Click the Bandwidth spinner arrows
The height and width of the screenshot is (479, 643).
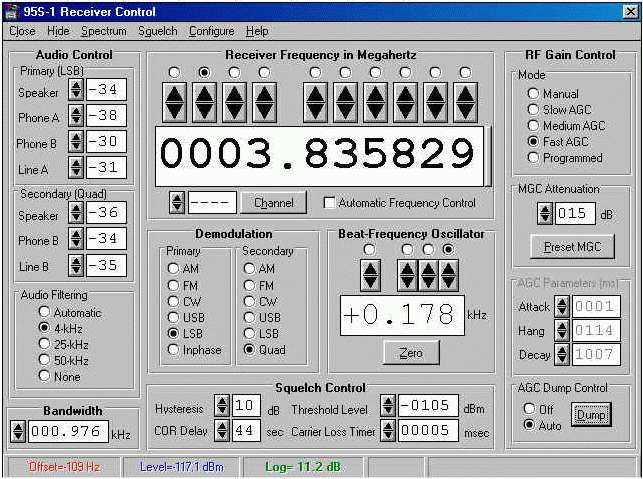click(18, 431)
